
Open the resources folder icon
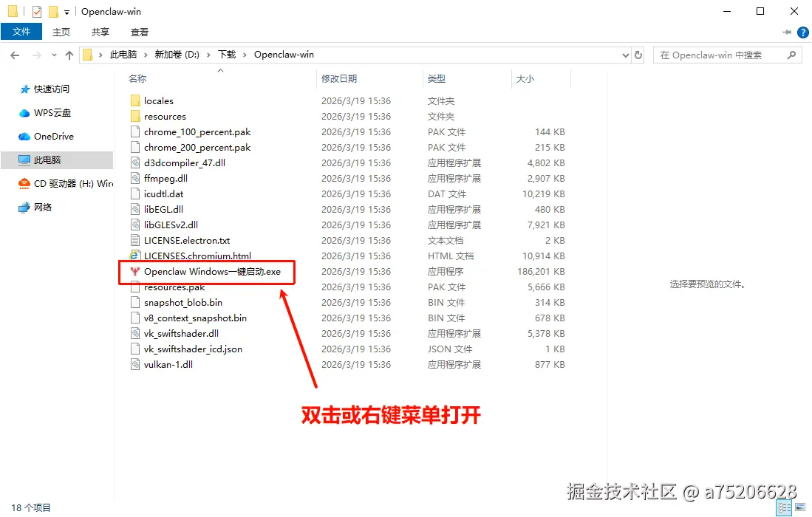point(135,116)
